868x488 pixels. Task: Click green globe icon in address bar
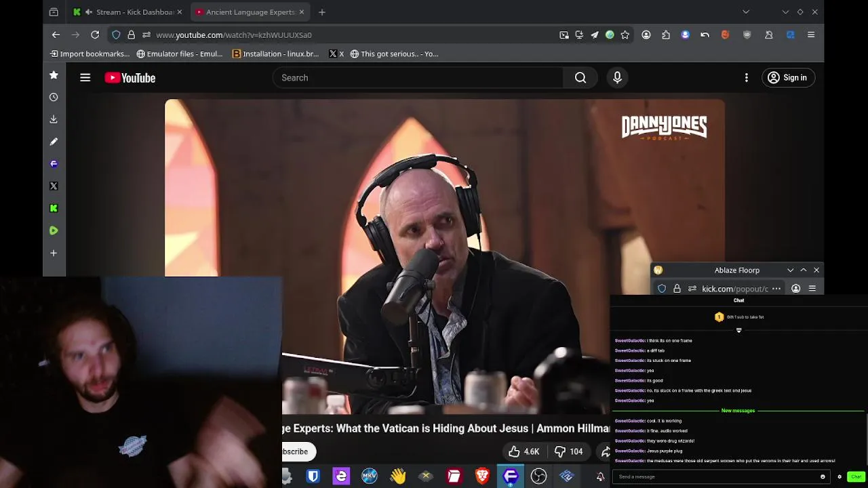pos(610,35)
